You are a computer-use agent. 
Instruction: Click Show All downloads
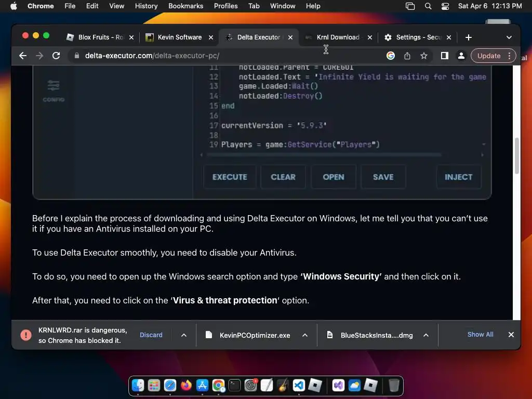(481, 335)
